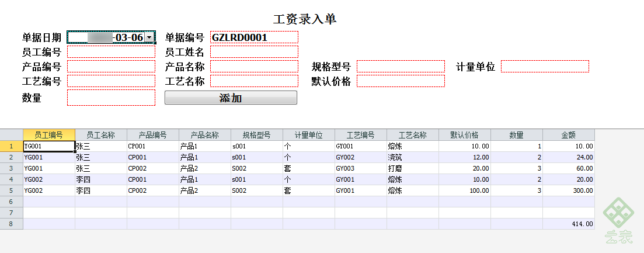Select row header 1
The width and height of the screenshot is (644, 253).
pos(12,146)
